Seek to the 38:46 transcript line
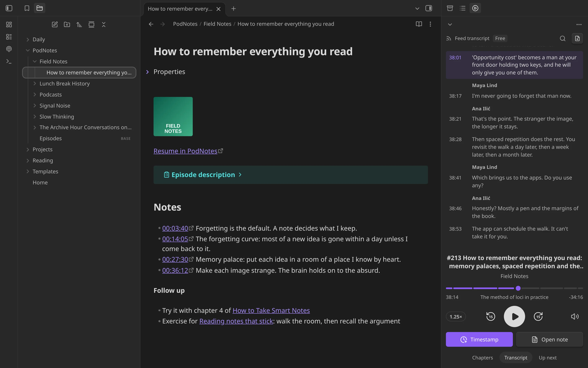 coord(514,212)
